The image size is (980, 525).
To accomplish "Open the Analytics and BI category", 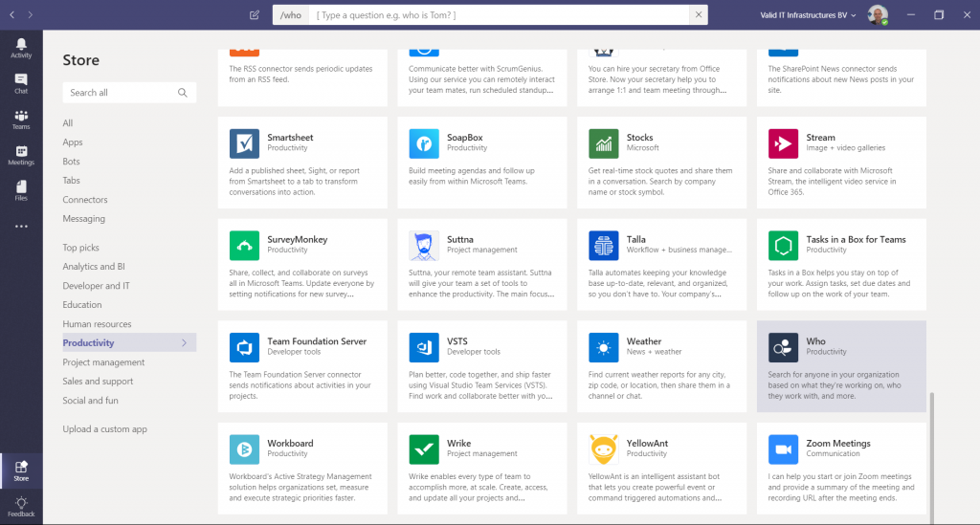I will coord(94,267).
